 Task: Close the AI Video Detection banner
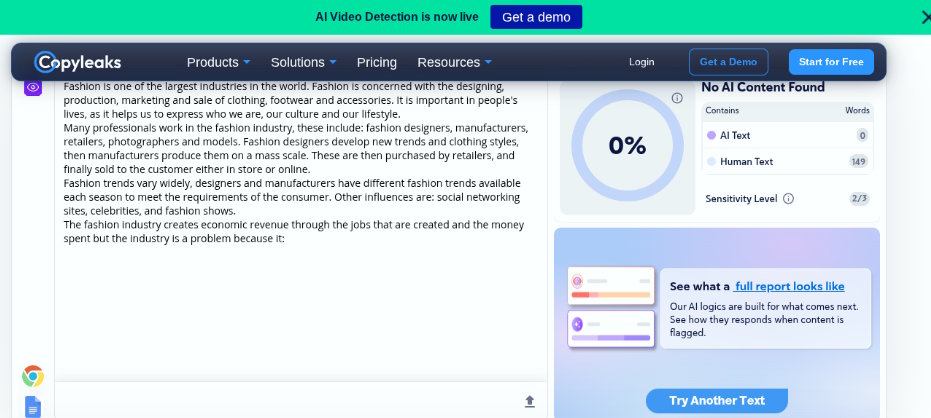(x=925, y=17)
